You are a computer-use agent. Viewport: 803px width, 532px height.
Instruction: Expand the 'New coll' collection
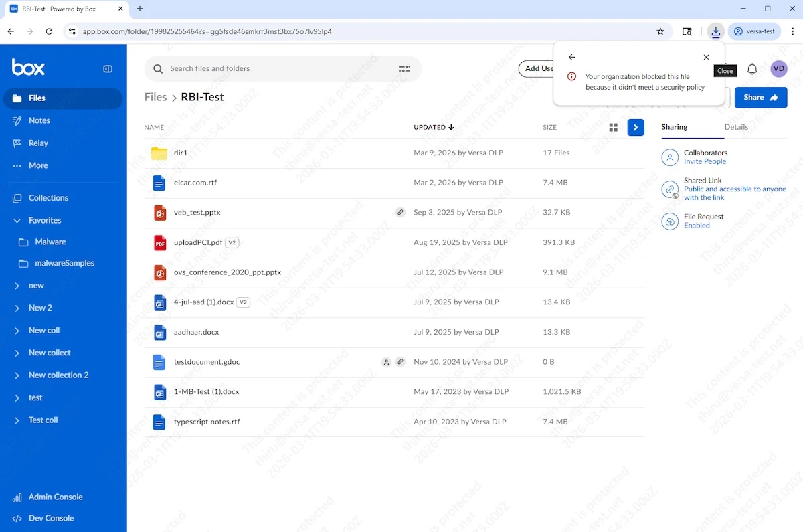tap(17, 331)
